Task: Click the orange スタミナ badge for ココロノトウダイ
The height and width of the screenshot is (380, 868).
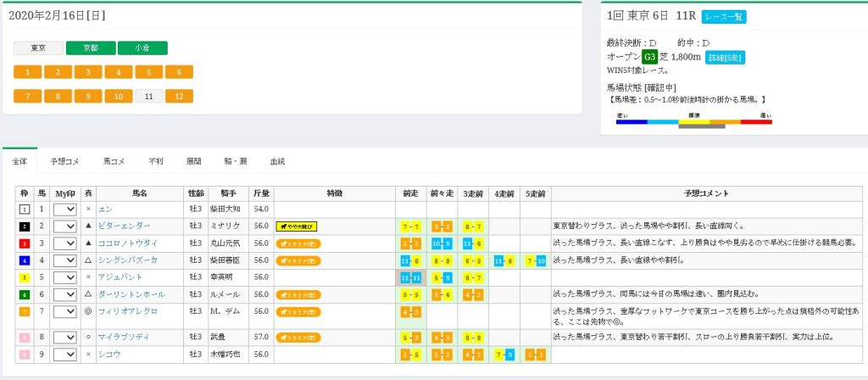Action: 298,243
